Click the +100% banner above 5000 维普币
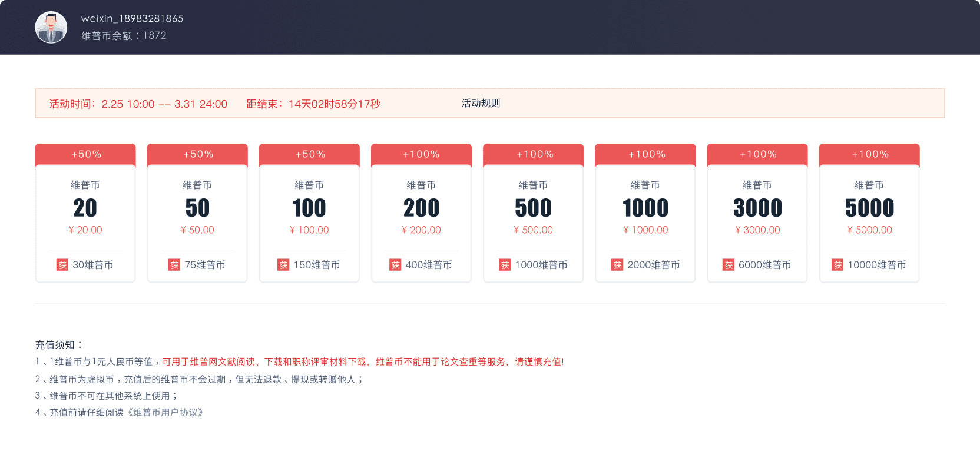This screenshot has height=471, width=980. tap(869, 154)
